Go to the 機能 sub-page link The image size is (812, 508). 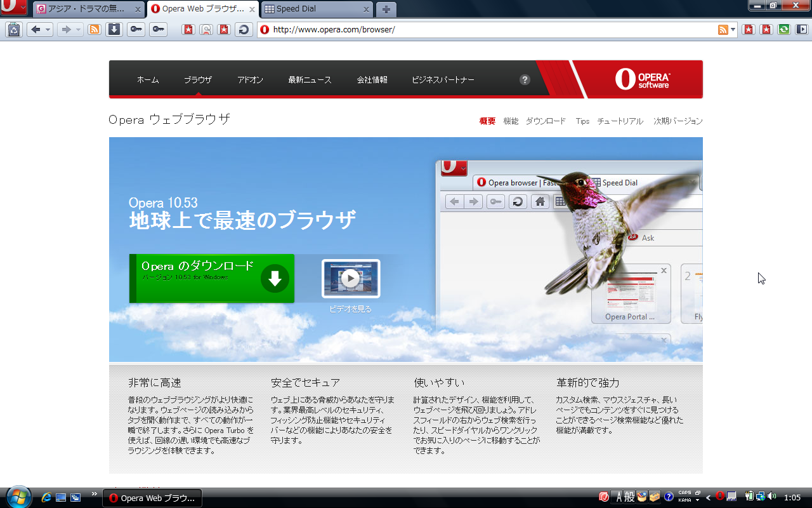[511, 121]
